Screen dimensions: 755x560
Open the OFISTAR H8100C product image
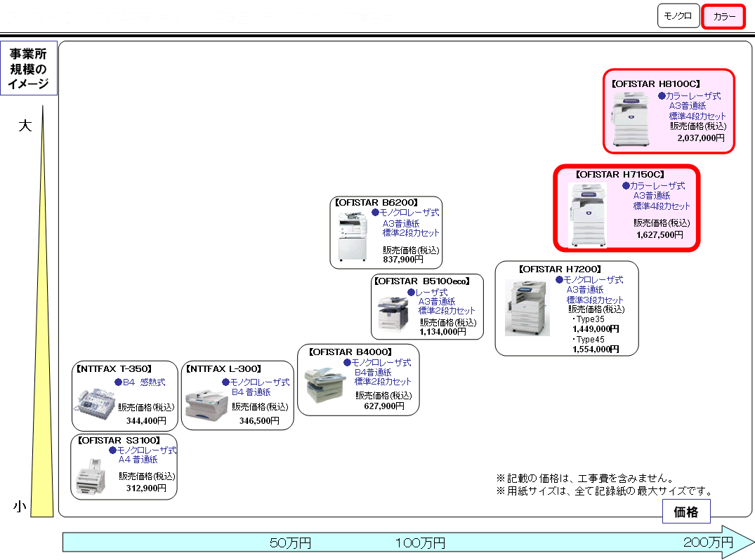click(x=630, y=119)
